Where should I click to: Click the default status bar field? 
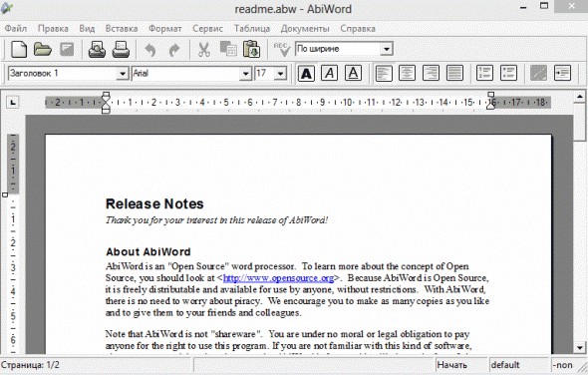pyautogui.click(x=519, y=365)
